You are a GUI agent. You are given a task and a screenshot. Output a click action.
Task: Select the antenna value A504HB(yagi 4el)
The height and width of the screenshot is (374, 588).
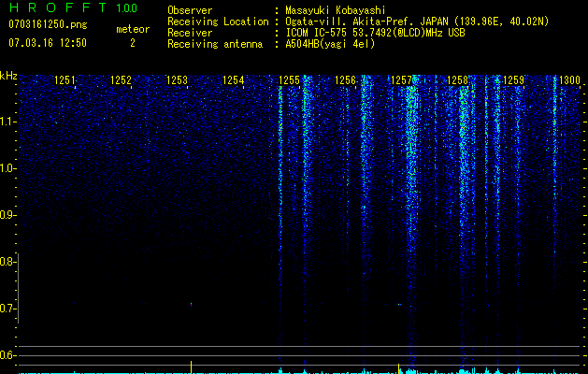[330, 44]
